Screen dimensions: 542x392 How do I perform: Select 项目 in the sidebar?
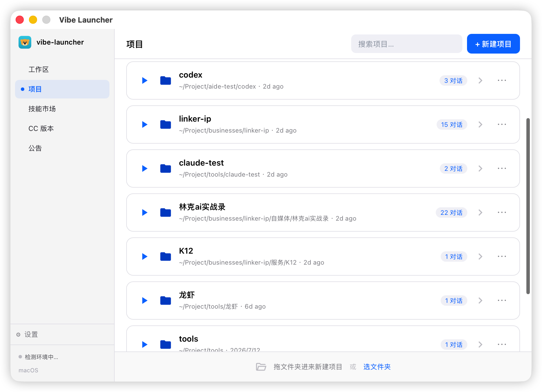coord(62,89)
